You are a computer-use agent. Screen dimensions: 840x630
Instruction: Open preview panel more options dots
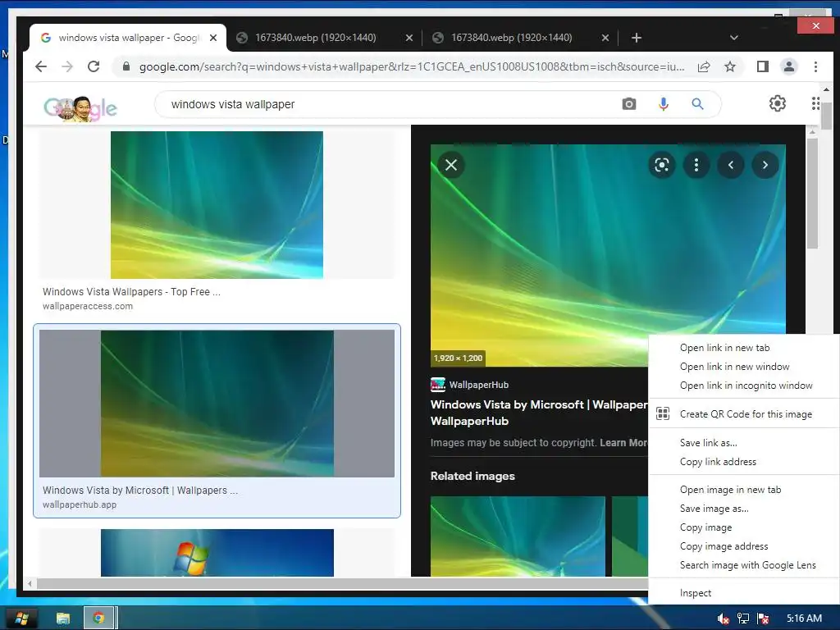(x=696, y=165)
